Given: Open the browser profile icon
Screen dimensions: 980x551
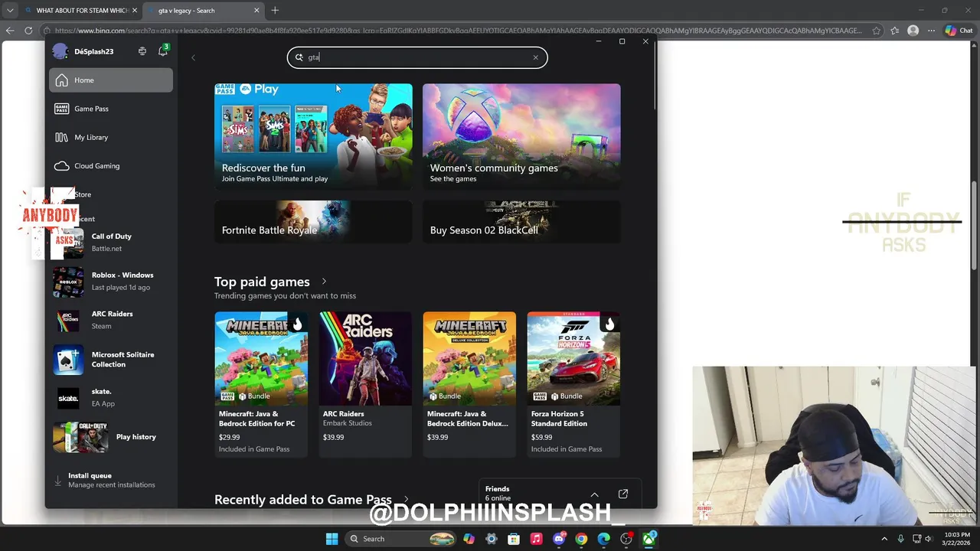Looking at the screenshot, I should [x=913, y=31].
